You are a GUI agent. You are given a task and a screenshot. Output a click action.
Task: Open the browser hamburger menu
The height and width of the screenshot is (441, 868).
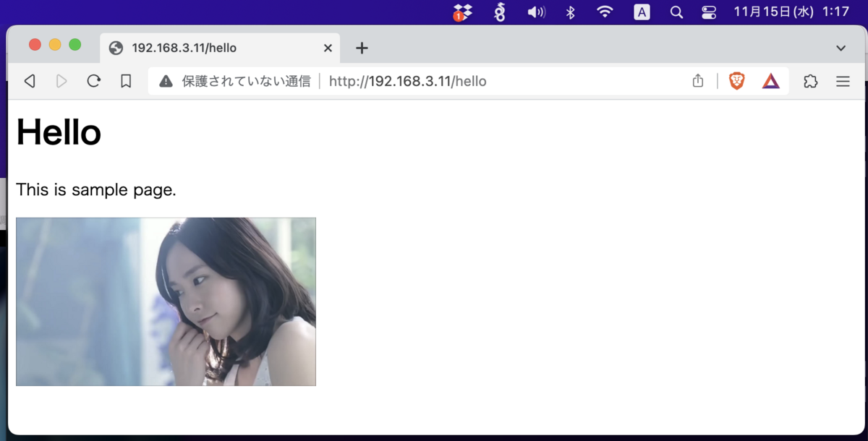(x=843, y=81)
